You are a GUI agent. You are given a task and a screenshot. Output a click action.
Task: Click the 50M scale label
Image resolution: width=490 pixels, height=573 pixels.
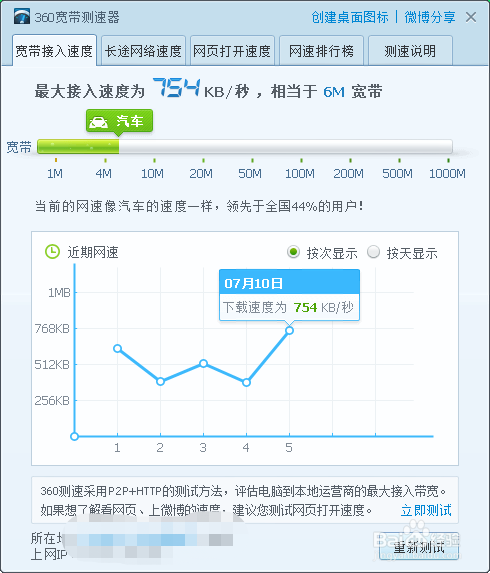tap(250, 173)
